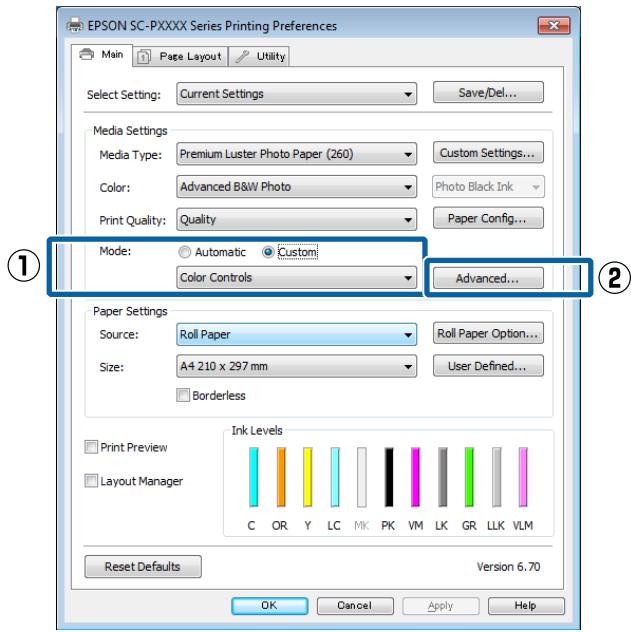Confirm with the OK button
Screen dimensions: 631x632
click(270, 606)
